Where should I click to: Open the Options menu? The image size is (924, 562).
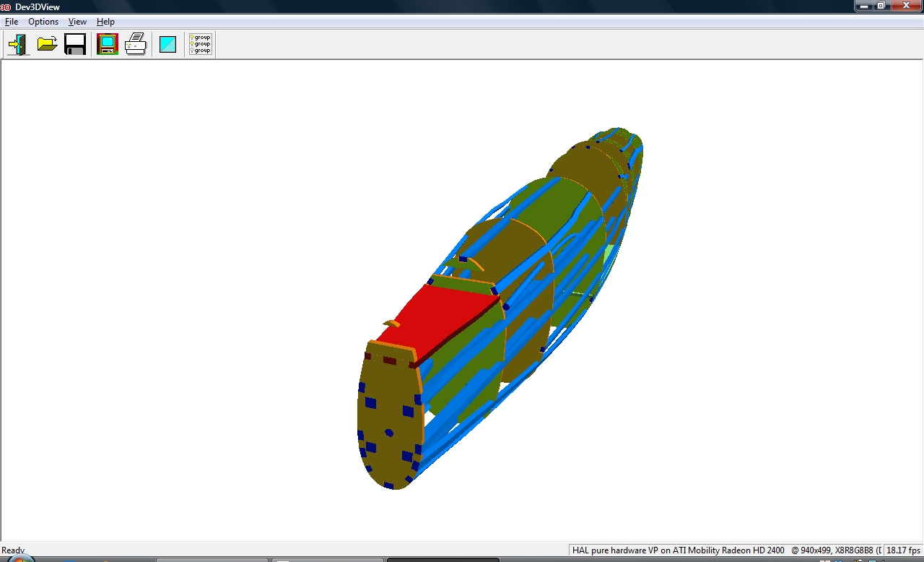click(x=43, y=22)
